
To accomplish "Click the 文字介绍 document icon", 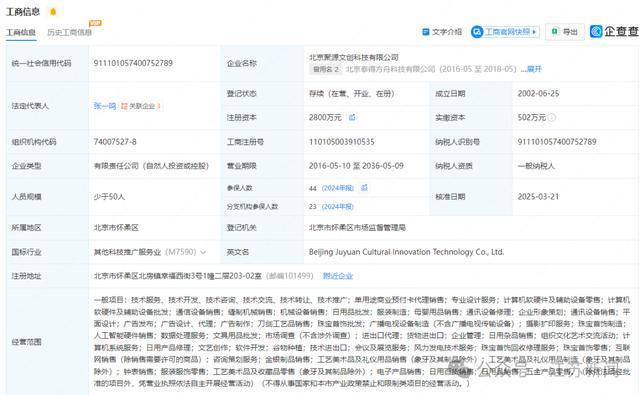I will pos(425,32).
